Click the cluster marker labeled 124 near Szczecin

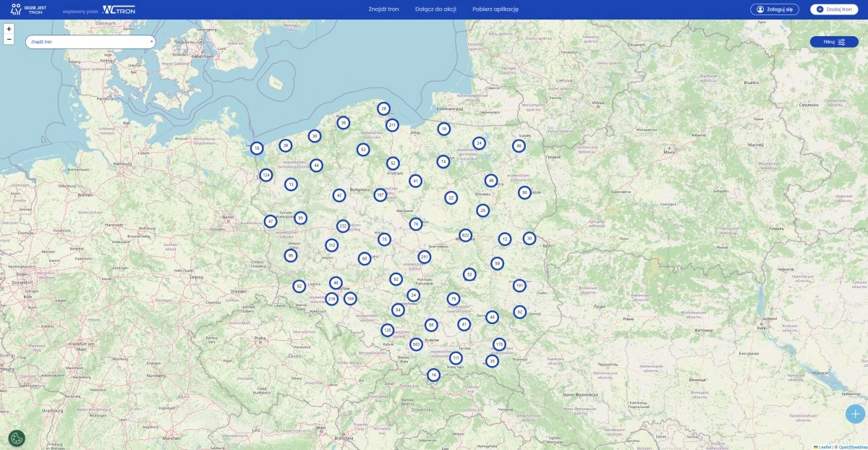click(267, 174)
